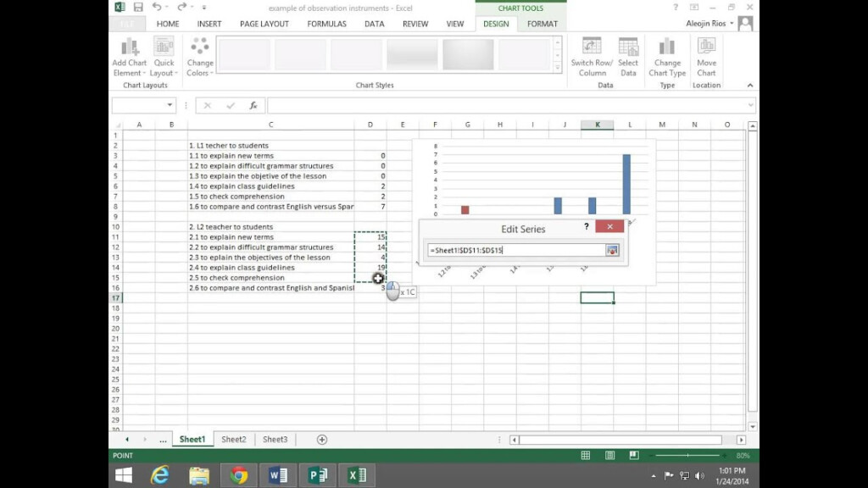This screenshot has height=488, width=868.
Task: Open Select Data from ribbon
Action: coord(628,47)
